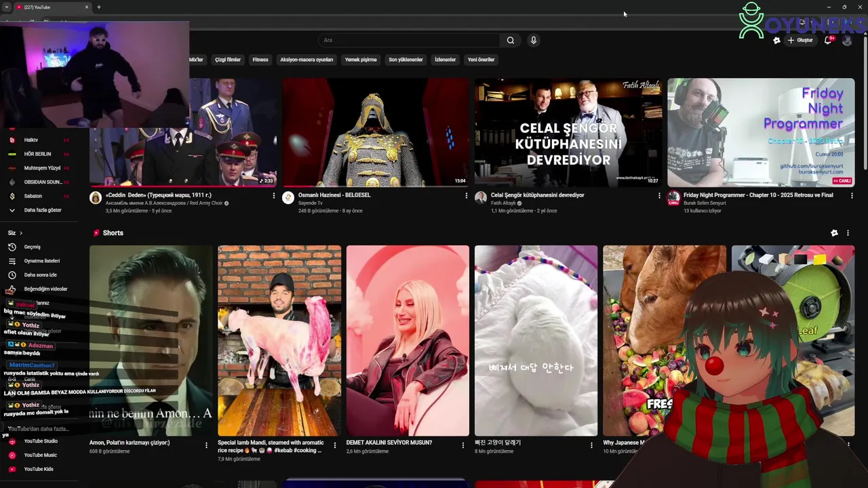Open the Geçmiş history icon
868x488 pixels.
(12, 247)
